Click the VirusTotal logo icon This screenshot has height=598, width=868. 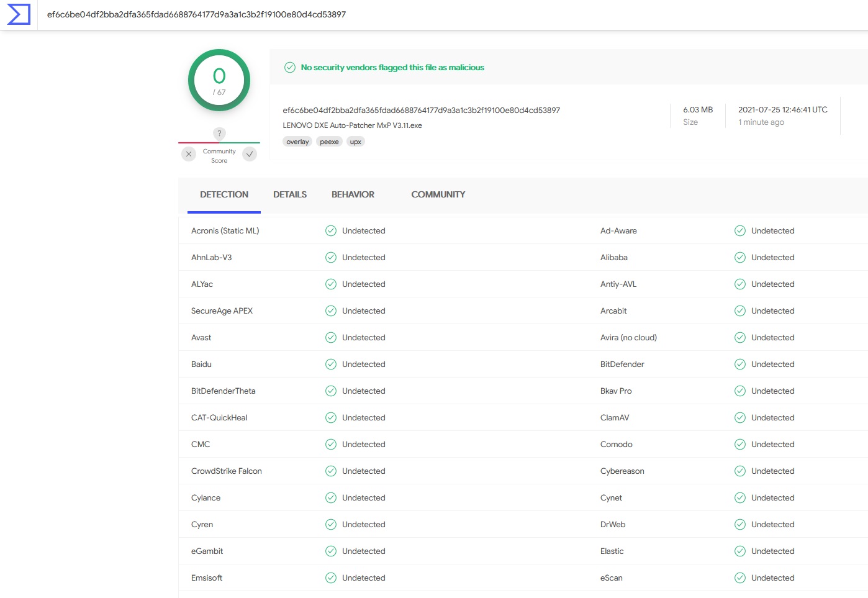(x=19, y=14)
